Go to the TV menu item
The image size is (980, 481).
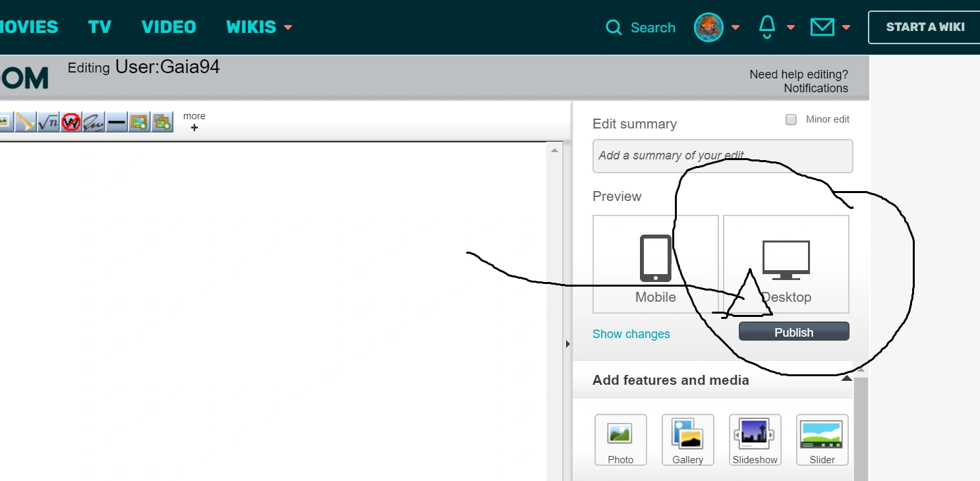(x=100, y=27)
